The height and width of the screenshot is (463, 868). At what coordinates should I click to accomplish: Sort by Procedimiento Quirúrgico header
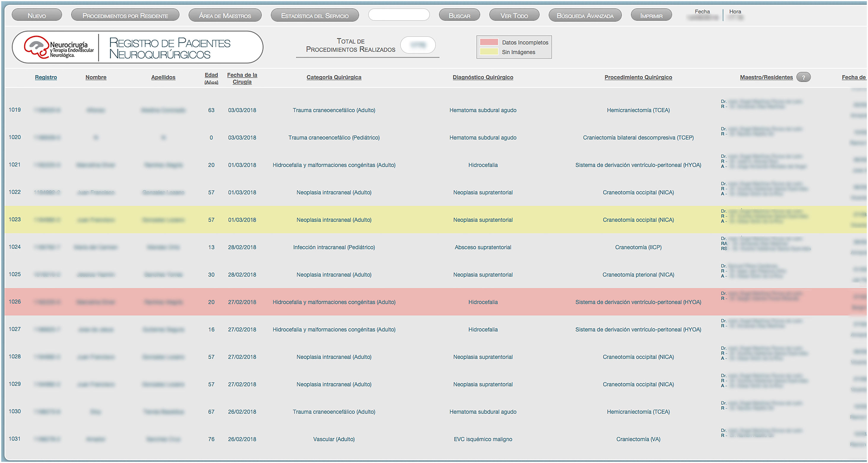[638, 77]
